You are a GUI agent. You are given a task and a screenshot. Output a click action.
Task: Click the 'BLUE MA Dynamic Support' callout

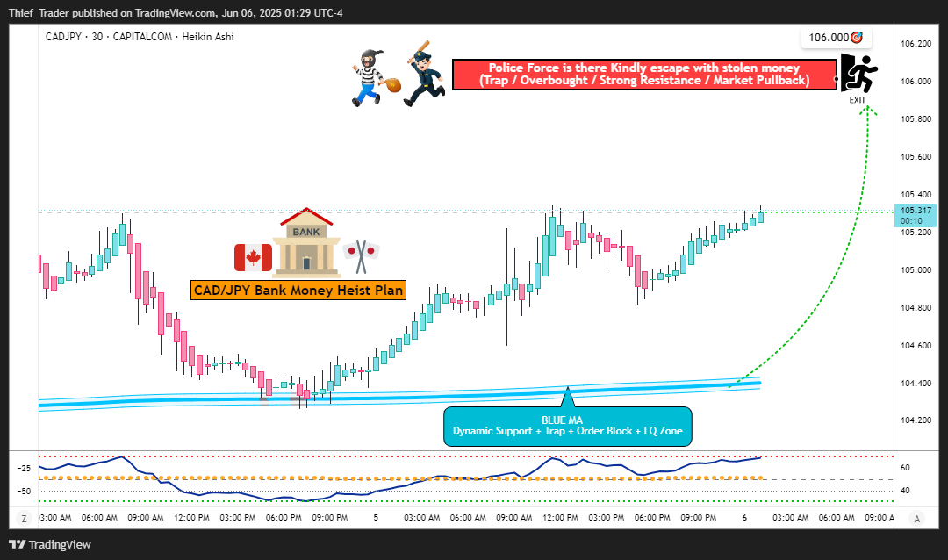(x=568, y=426)
